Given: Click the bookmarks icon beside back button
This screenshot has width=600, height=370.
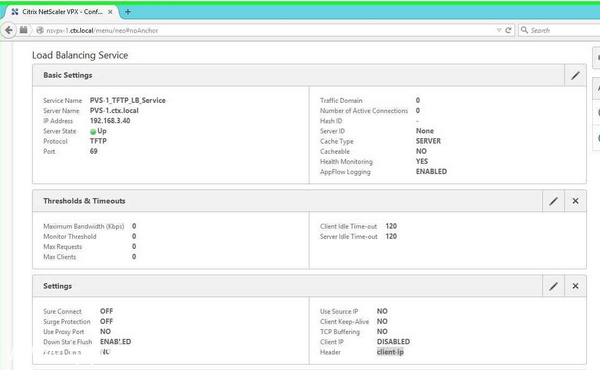Looking at the screenshot, I should (24, 30).
